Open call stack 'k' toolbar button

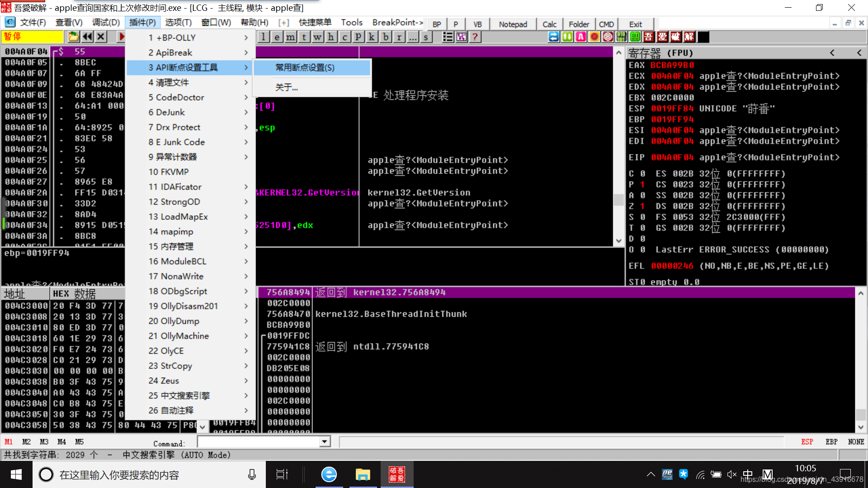pos(372,37)
